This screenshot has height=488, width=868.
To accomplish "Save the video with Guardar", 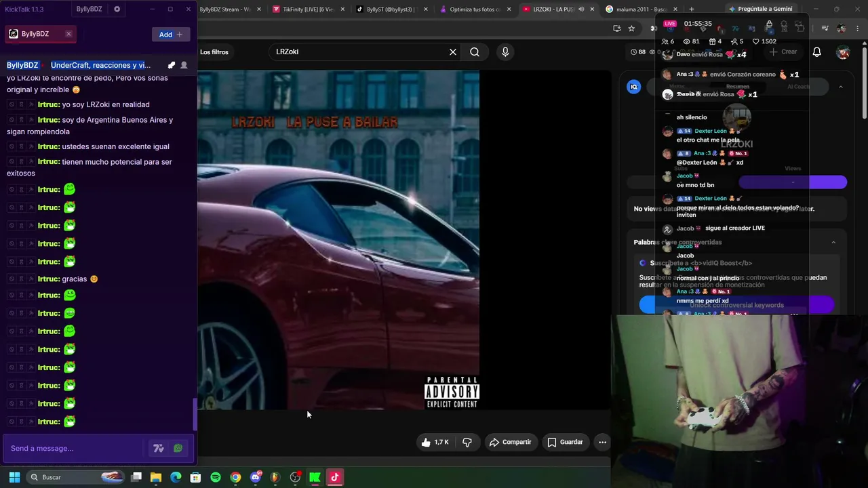I will coord(566,442).
